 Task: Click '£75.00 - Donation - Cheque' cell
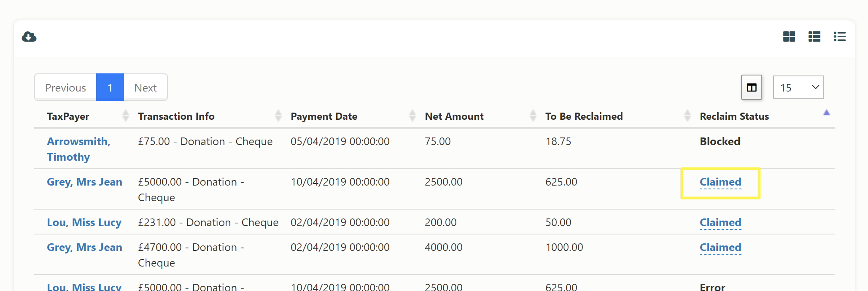(x=205, y=142)
